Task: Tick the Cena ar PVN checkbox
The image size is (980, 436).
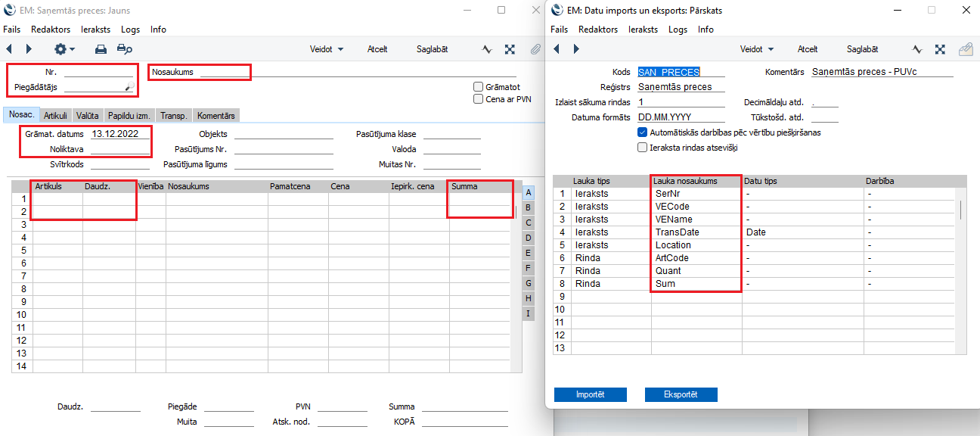Action: click(x=478, y=99)
